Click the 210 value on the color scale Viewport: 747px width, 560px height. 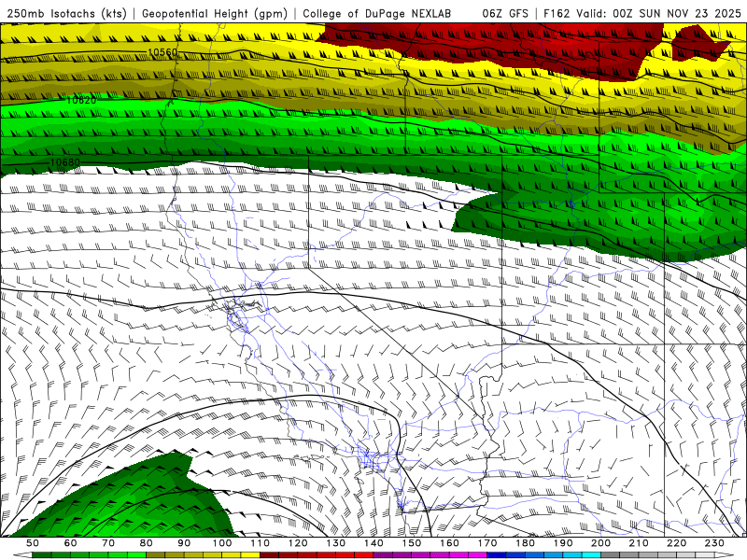click(639, 543)
